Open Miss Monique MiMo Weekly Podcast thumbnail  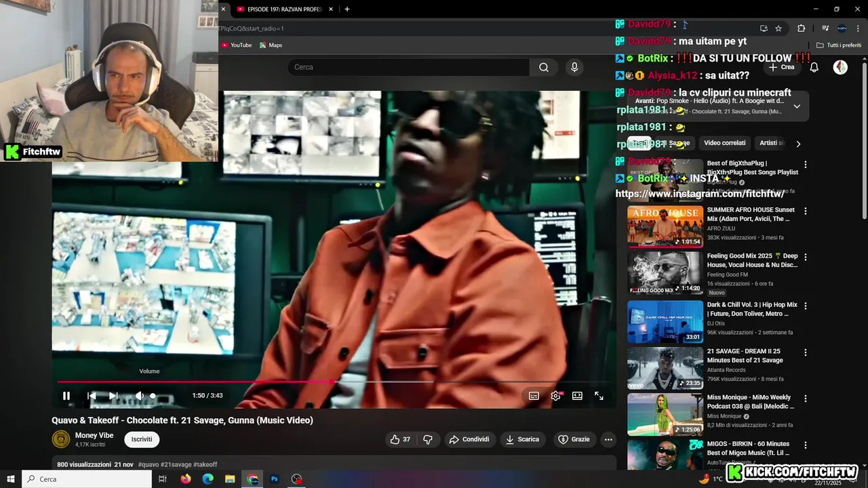tap(665, 414)
